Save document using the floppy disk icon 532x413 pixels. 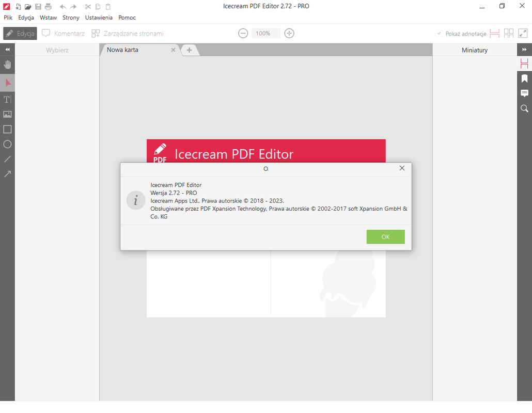point(38,6)
